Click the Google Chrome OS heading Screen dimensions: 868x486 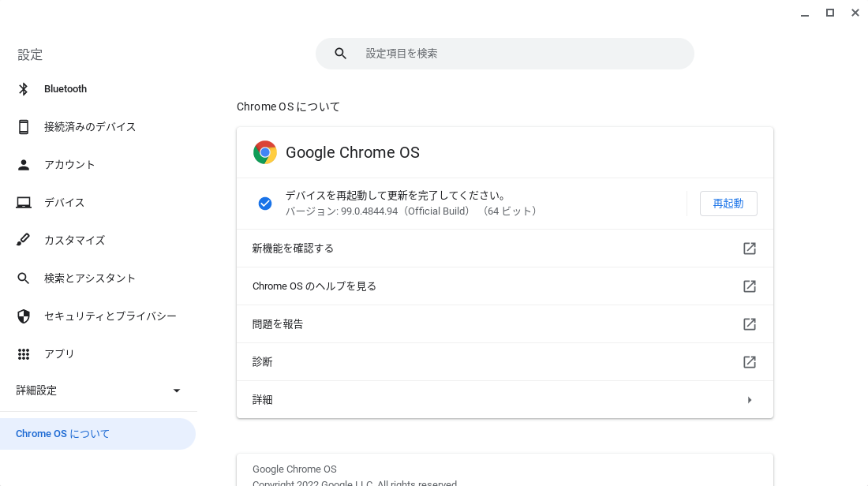(353, 153)
